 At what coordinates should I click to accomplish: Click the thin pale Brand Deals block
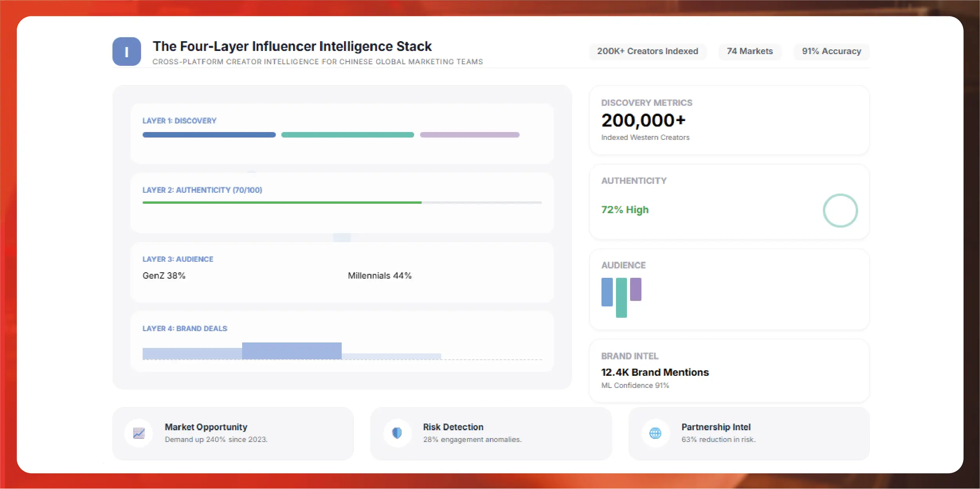(x=391, y=357)
